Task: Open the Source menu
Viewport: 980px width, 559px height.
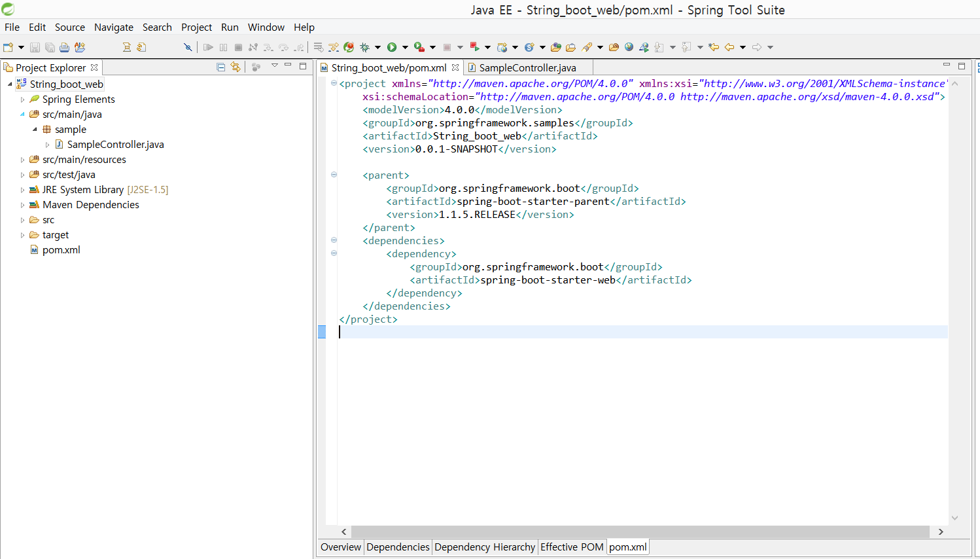Action: (x=70, y=27)
